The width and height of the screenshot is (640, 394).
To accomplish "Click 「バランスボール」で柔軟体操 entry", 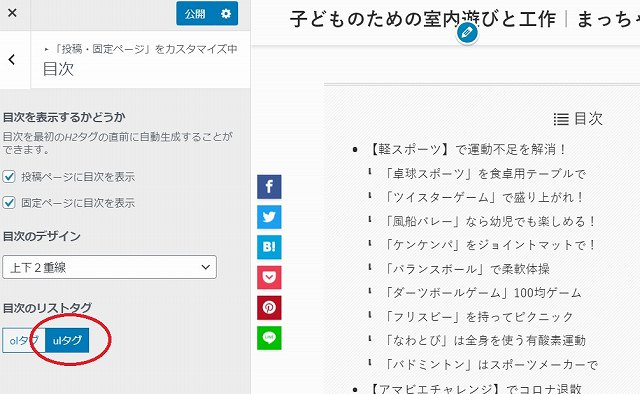I will (x=467, y=269).
